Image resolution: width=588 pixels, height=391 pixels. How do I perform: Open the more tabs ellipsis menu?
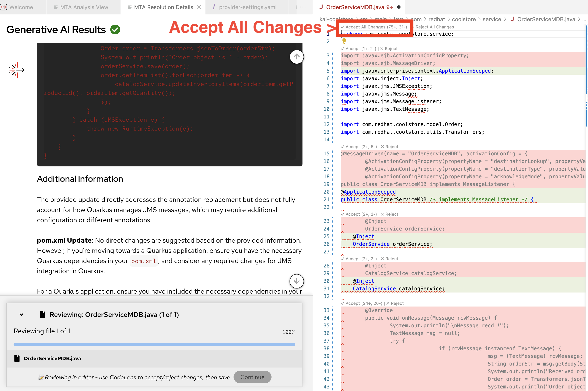[303, 7]
